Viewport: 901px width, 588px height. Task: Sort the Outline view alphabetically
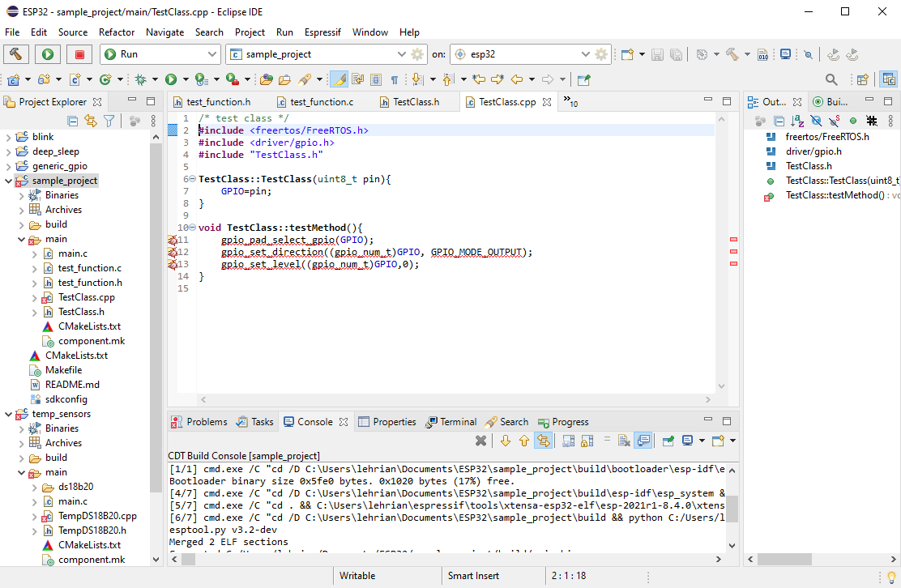click(x=797, y=121)
